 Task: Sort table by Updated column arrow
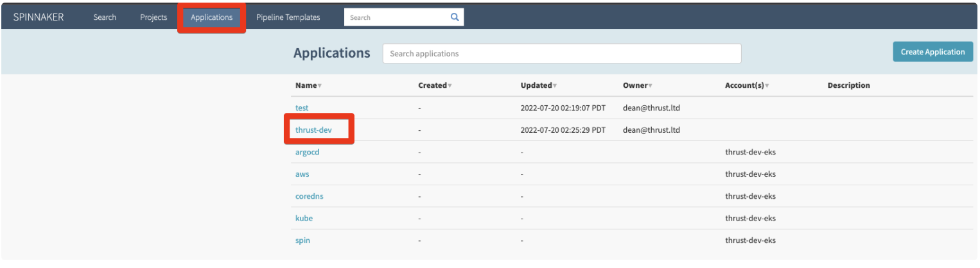(x=555, y=86)
